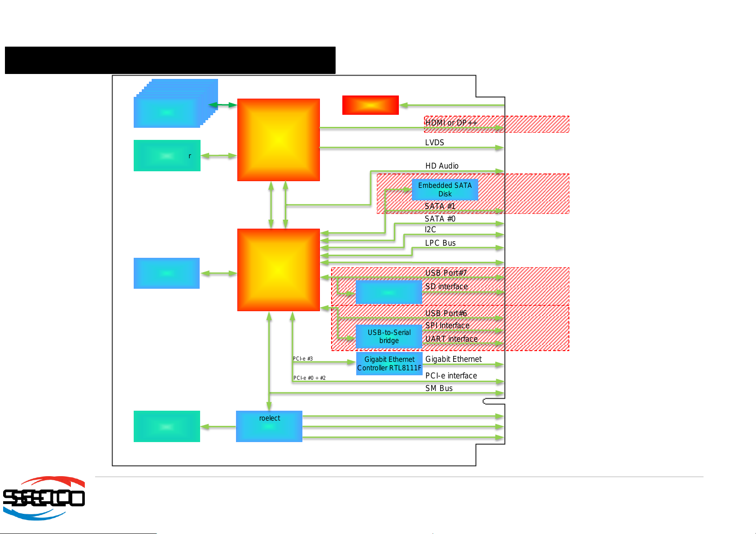
Task: Click the small PCI-e #3 label
Action: tap(303, 359)
